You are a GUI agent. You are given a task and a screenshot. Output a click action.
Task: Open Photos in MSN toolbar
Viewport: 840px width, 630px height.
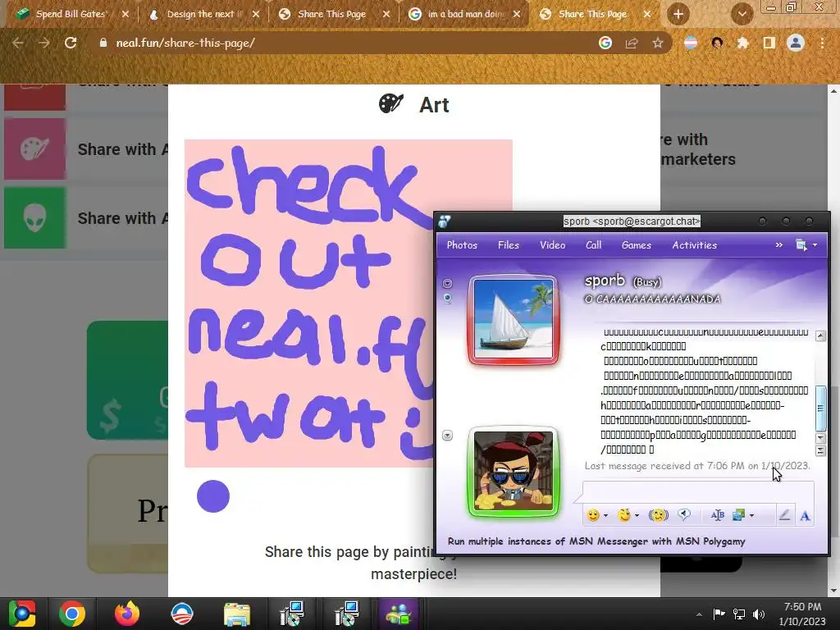pyautogui.click(x=462, y=244)
